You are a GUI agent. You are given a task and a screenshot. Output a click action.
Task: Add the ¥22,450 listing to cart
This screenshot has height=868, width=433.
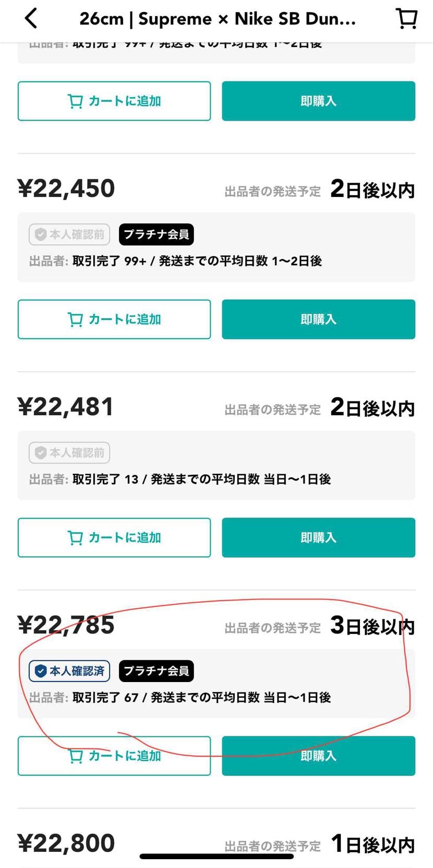114,319
